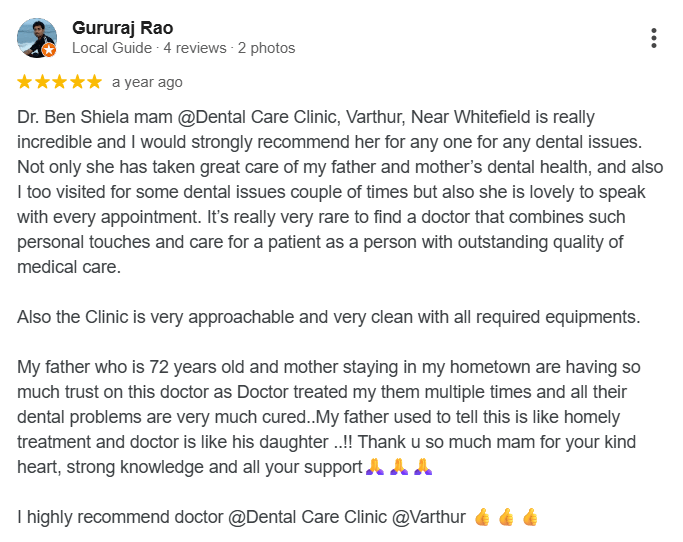Click the first folded hands emoji
Viewport: 683px width, 542px height.
point(374,466)
